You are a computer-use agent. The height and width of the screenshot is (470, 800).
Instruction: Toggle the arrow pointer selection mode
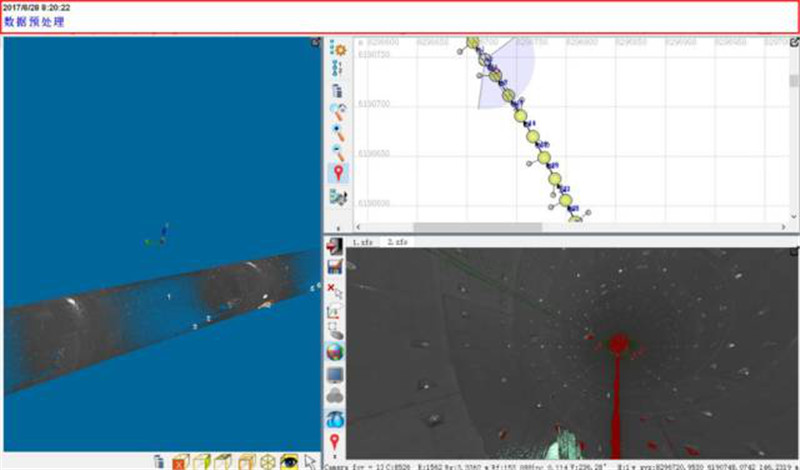[310, 461]
